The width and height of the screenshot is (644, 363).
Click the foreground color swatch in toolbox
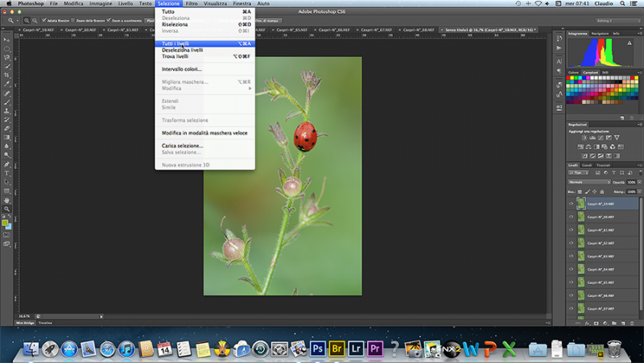pyautogui.click(x=5, y=223)
